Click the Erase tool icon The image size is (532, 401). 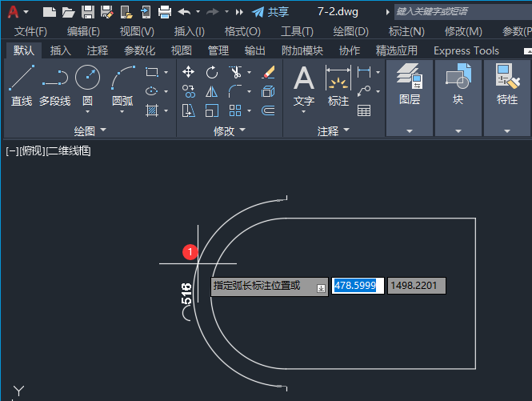(x=268, y=73)
